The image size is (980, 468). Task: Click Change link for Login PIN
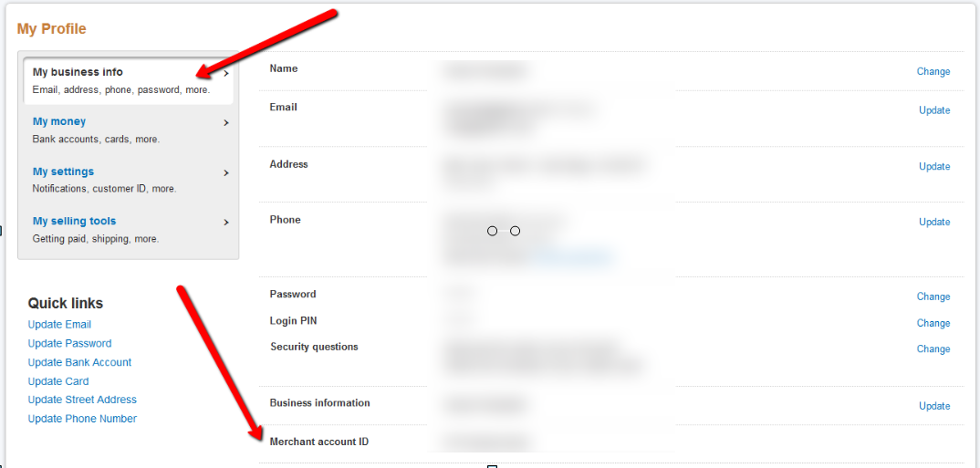pos(933,323)
